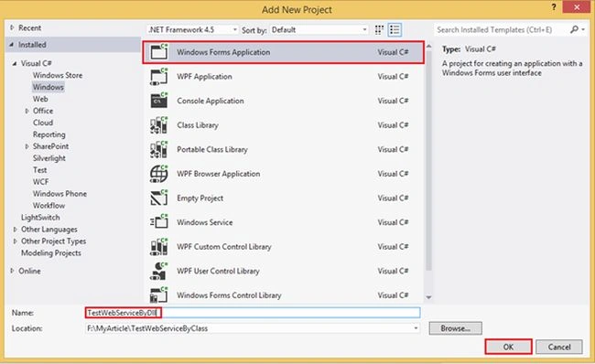Select the Cloud category
Screen dimensions: 595x364
[43, 123]
